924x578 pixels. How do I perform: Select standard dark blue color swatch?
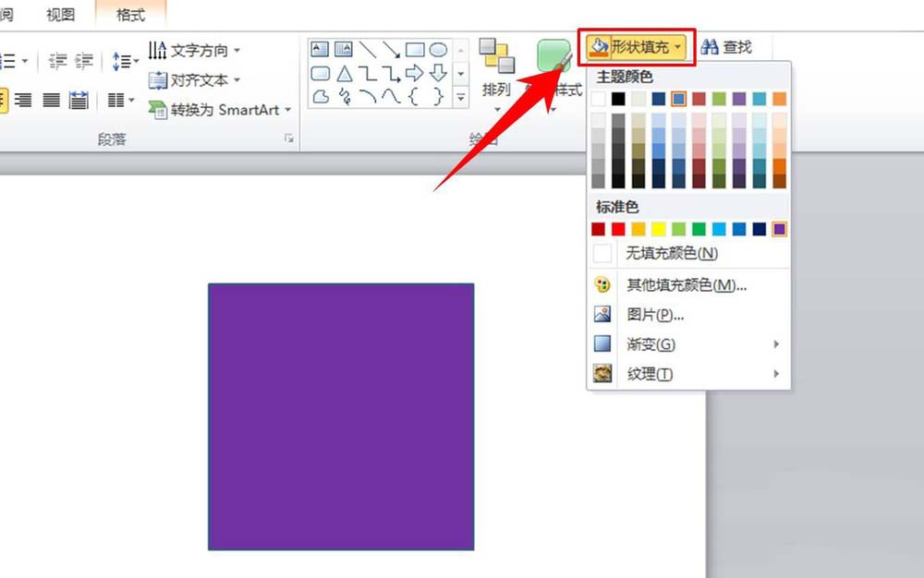759,229
